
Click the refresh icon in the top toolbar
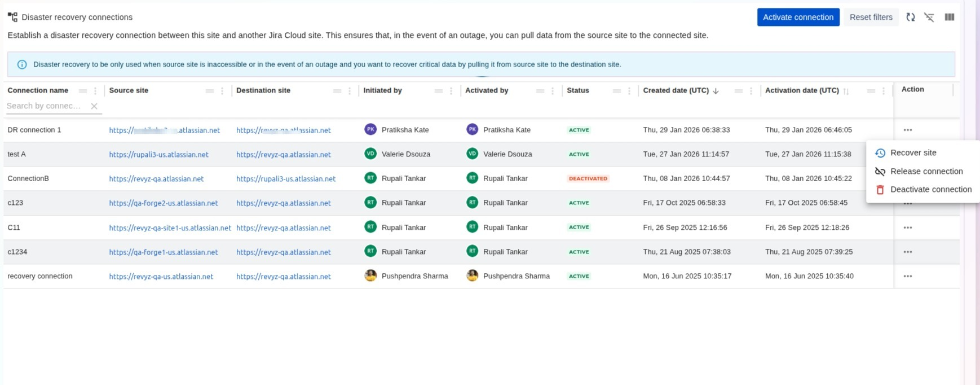910,17
